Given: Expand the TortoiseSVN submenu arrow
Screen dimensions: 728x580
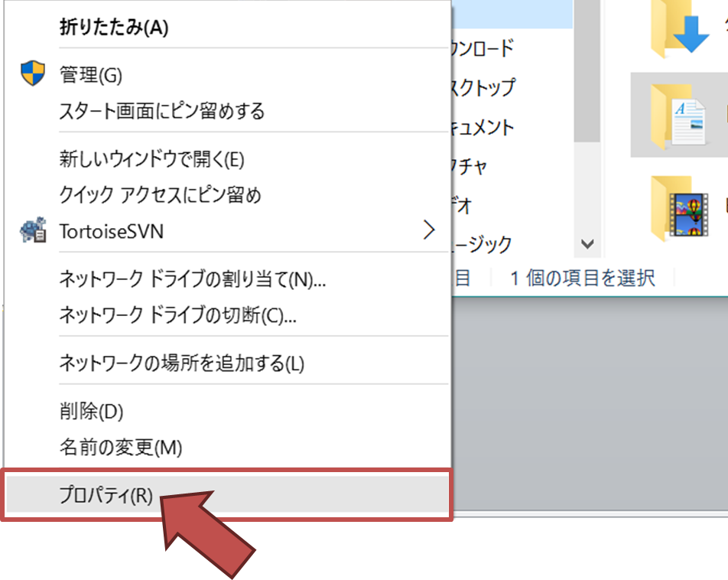Looking at the screenshot, I should click(x=429, y=230).
